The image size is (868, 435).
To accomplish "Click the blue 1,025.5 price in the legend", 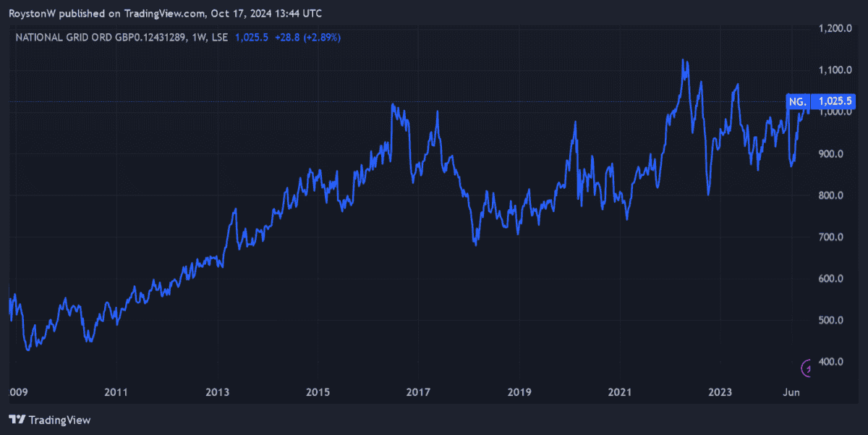I will (252, 37).
